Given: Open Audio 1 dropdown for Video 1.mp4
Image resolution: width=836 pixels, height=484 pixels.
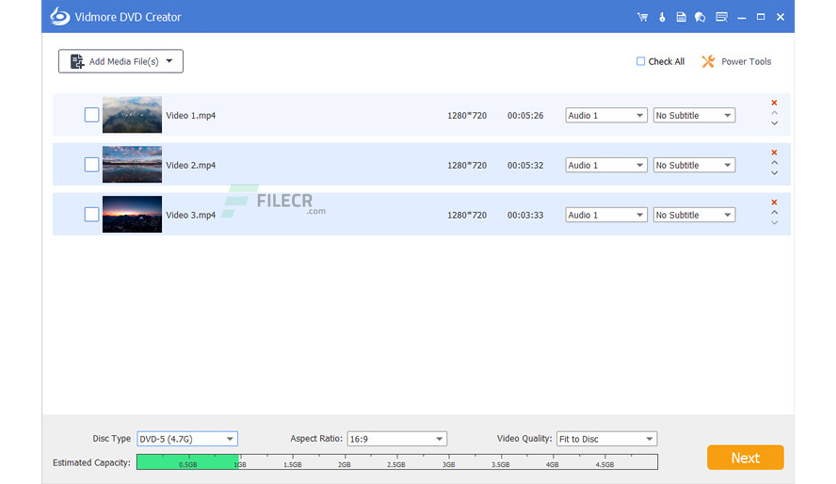Looking at the screenshot, I should 606,115.
